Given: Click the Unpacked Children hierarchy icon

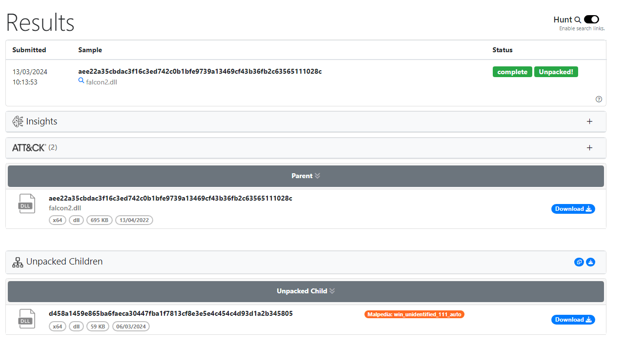Looking at the screenshot, I should [18, 262].
